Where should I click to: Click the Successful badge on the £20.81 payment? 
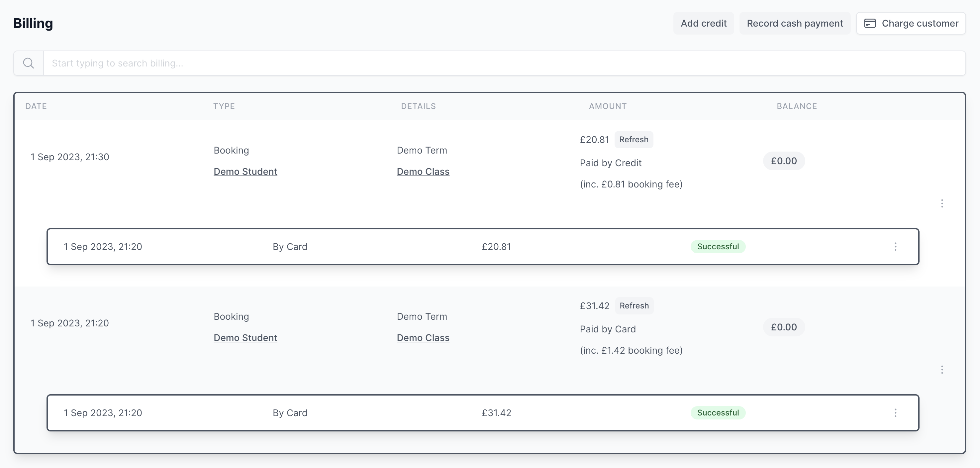718,246
